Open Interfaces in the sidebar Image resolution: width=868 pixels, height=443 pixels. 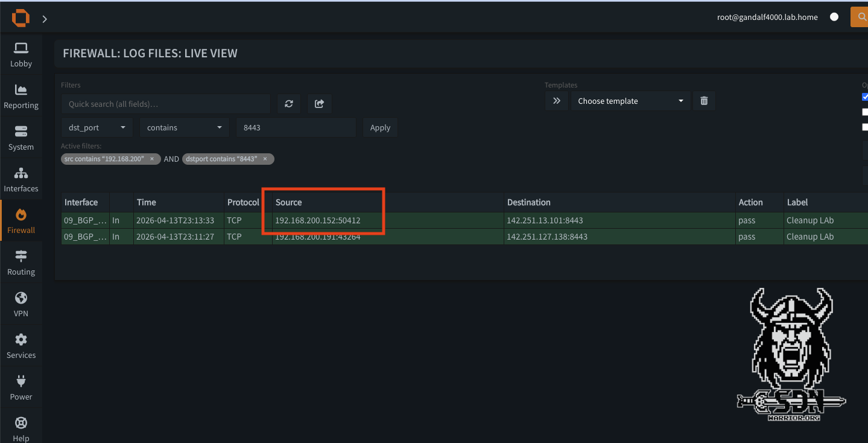coord(21,180)
